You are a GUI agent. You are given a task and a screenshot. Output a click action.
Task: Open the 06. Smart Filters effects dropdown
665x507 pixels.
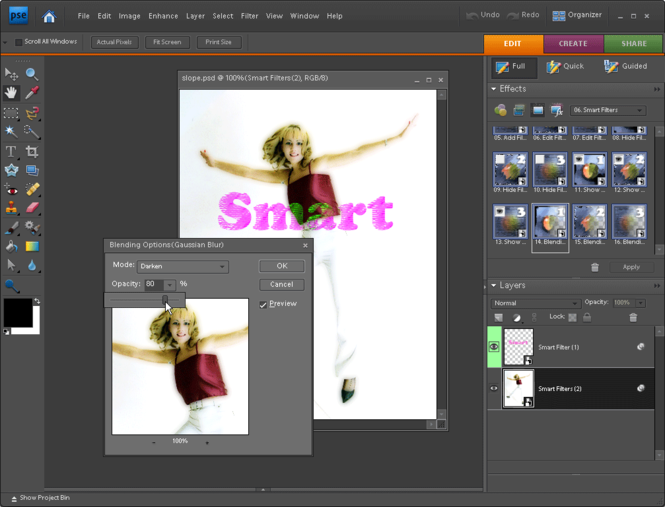point(607,110)
